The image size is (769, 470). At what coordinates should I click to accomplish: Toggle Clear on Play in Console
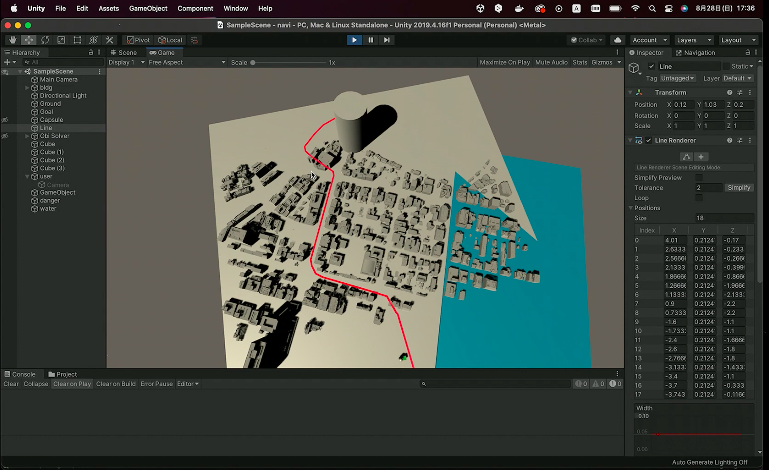coord(71,384)
